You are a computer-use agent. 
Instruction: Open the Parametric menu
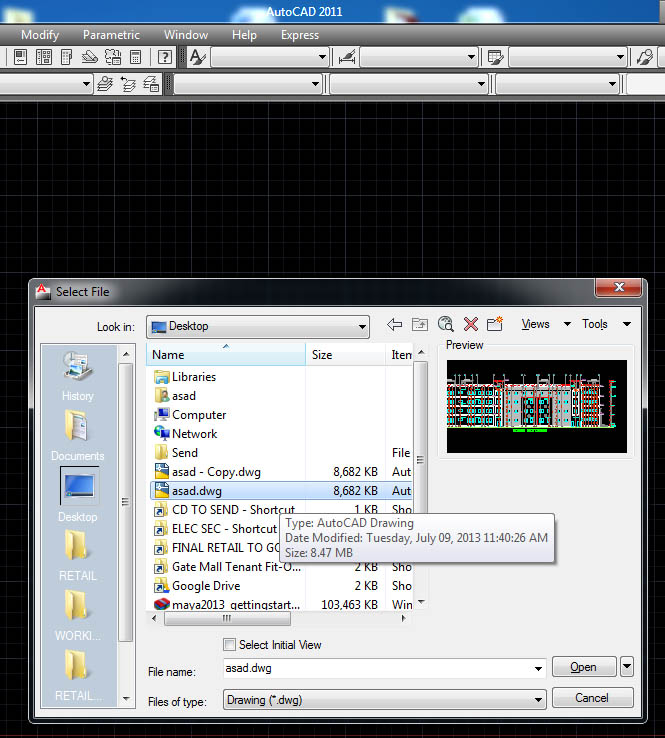[x=111, y=35]
